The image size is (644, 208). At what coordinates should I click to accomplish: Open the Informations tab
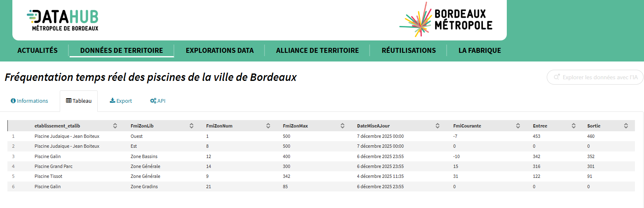29,101
